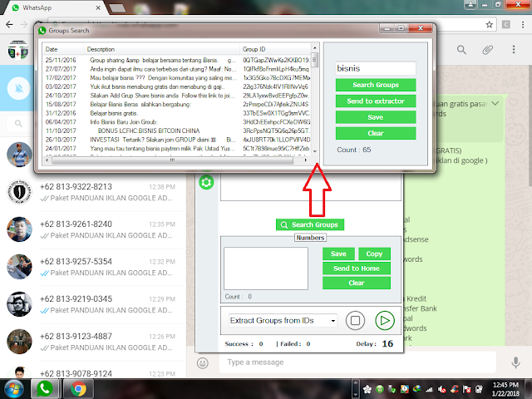Open Chrome's three-dot menu

pos(523,24)
